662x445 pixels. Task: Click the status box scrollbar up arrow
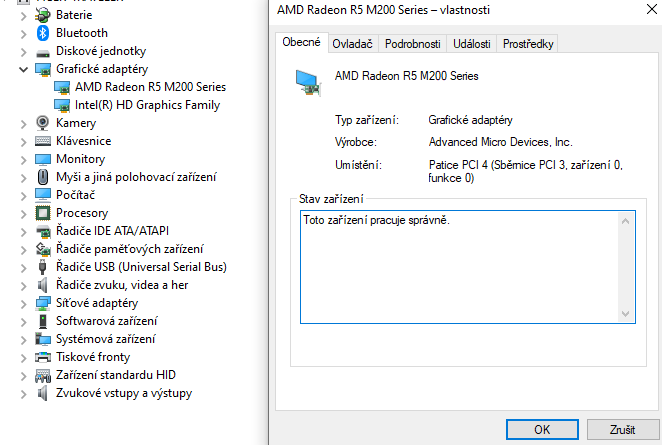pyautogui.click(x=626, y=221)
